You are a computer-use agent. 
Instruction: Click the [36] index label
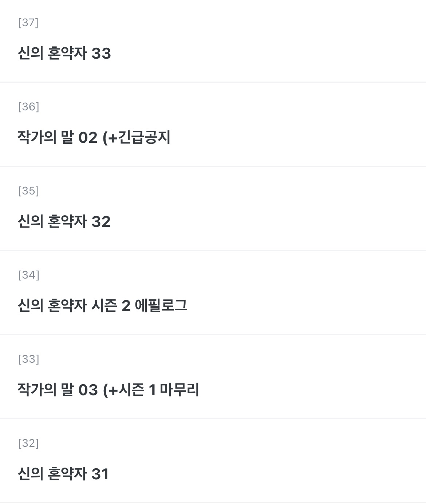pyautogui.click(x=28, y=107)
